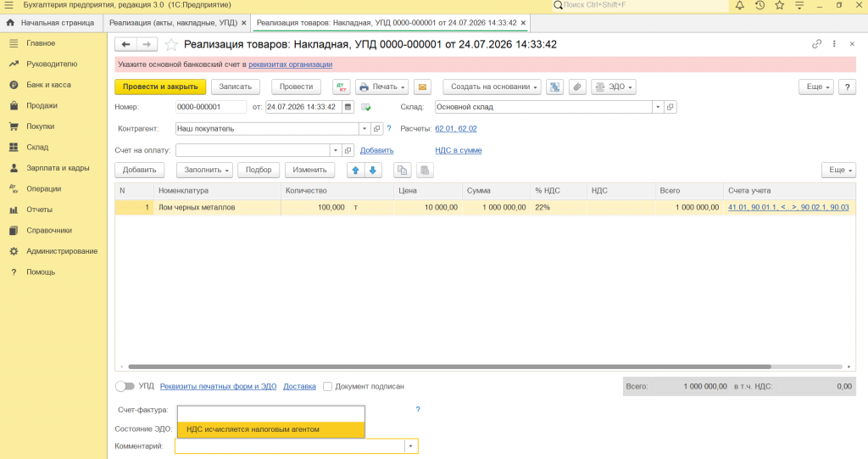Click search field Поиск Ctrl+Shift+F

tap(641, 5)
